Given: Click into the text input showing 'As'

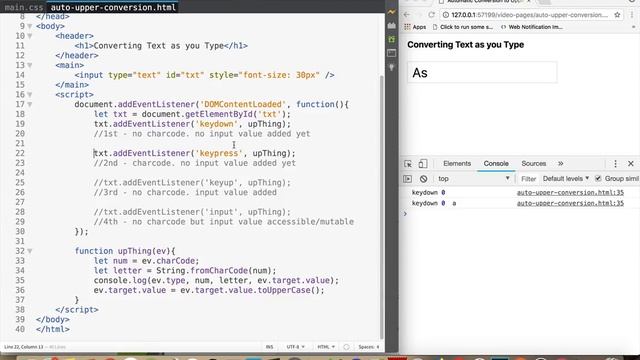Looking at the screenshot, I should click(482, 73).
